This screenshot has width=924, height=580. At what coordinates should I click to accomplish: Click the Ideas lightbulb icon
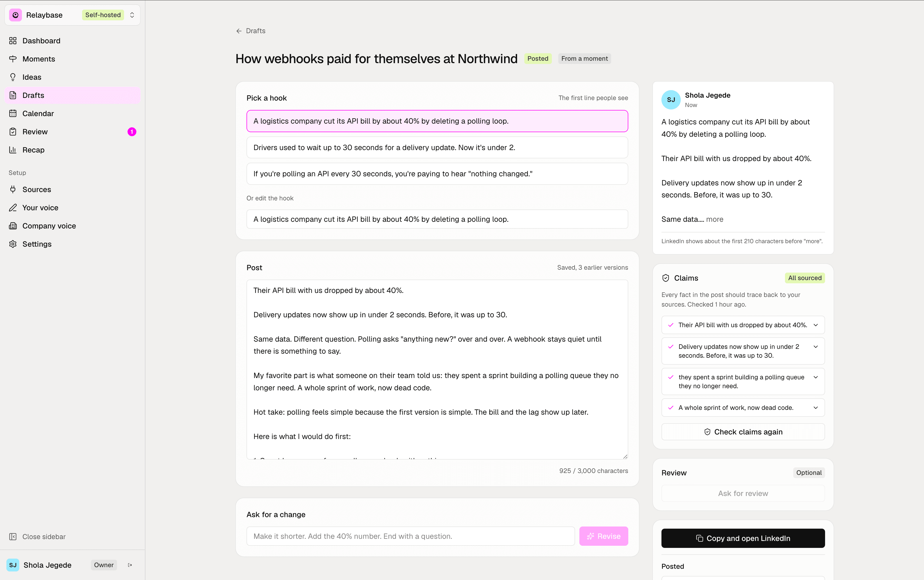(13, 77)
